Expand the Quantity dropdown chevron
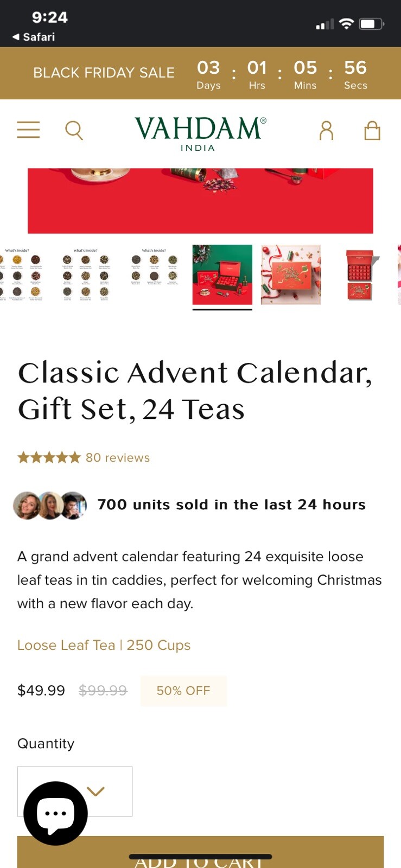401x868 pixels. pyautogui.click(x=96, y=792)
